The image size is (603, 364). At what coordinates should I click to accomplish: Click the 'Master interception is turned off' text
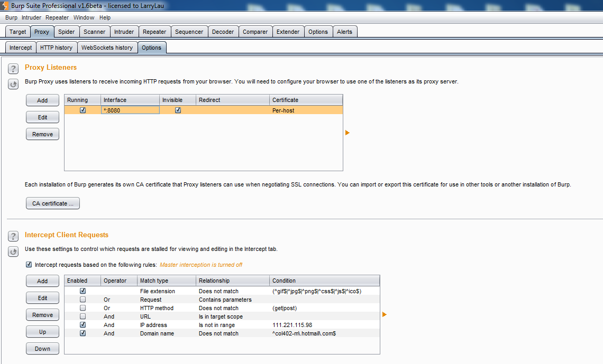tap(201, 265)
